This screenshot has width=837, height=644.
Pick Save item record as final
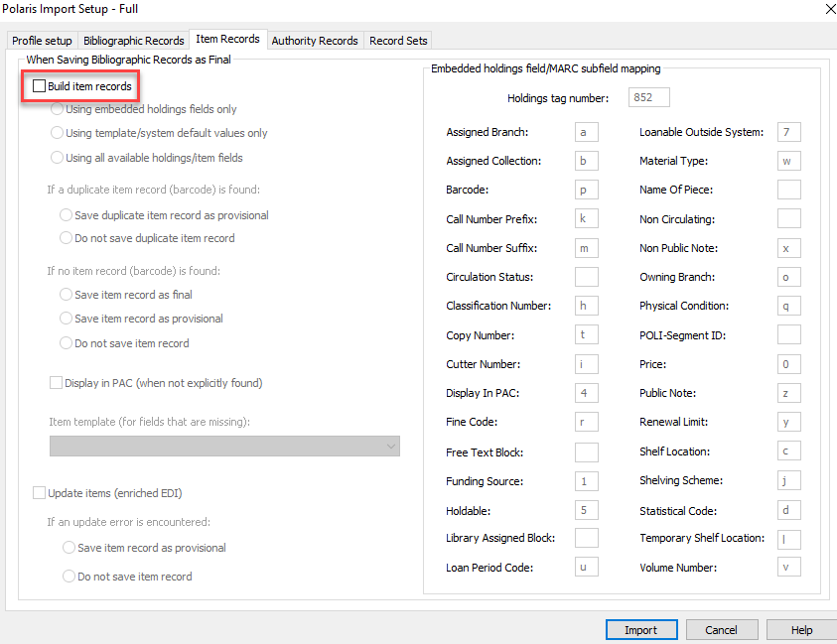point(67,295)
